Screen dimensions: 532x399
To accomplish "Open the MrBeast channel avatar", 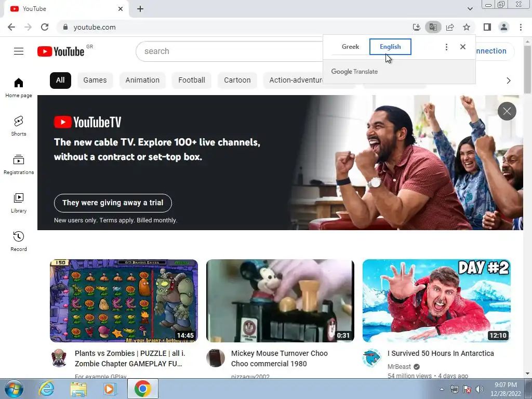I will 371,358.
